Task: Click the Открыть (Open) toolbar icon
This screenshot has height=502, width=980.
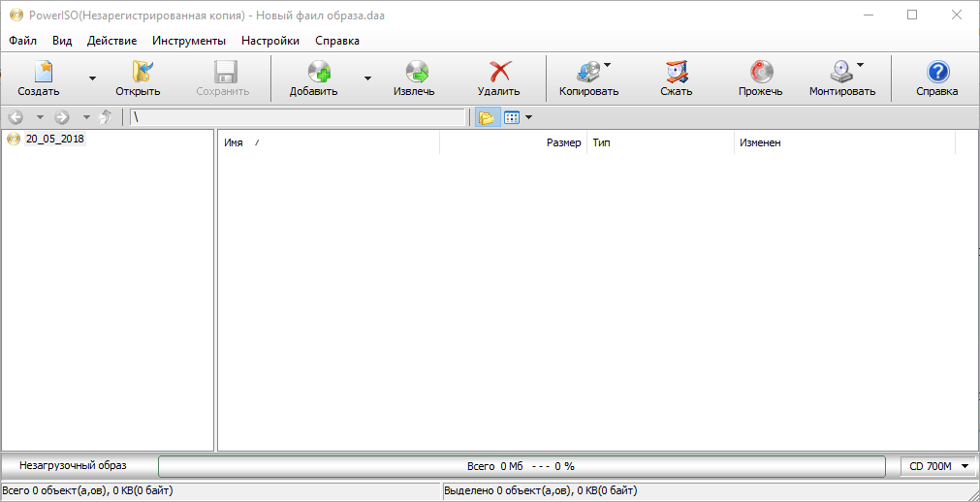Action: (x=142, y=72)
